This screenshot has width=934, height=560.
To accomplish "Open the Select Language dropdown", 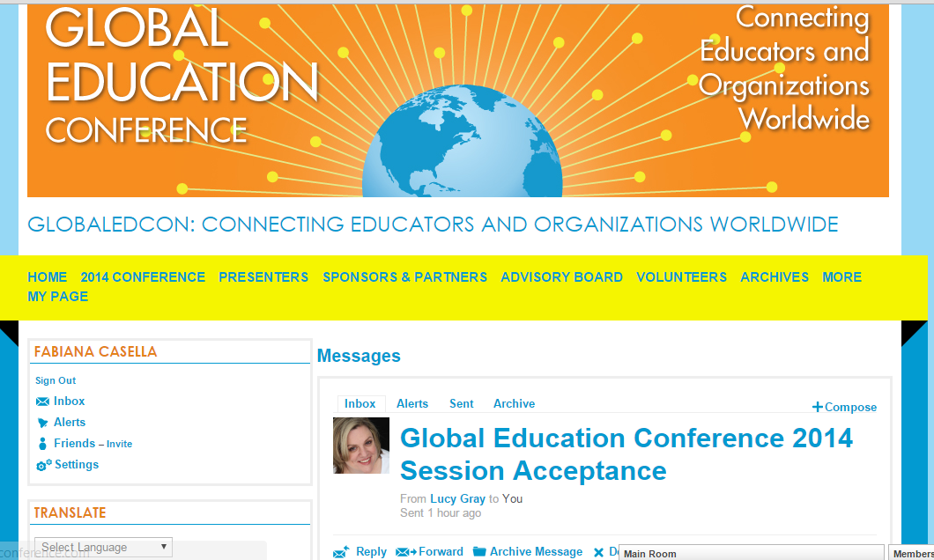I will coord(104,547).
